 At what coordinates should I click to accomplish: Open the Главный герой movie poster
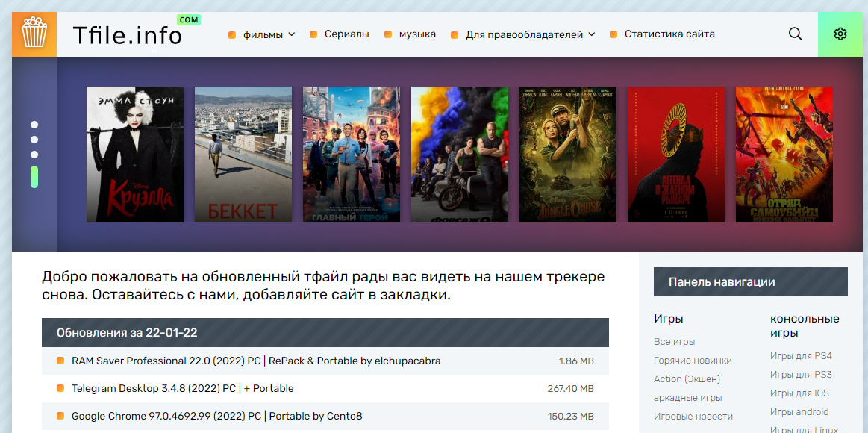(x=352, y=155)
